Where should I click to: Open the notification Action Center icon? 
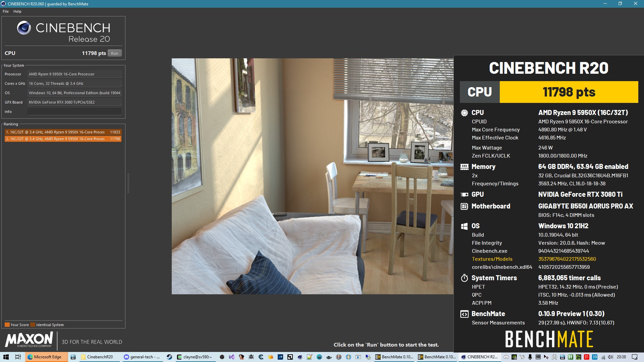point(635,357)
